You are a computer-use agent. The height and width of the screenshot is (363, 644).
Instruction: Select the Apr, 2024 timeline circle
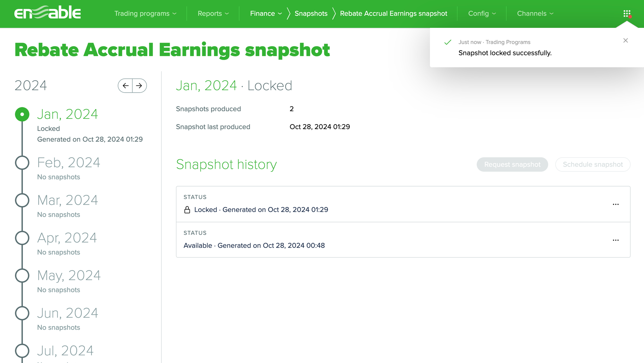22,238
